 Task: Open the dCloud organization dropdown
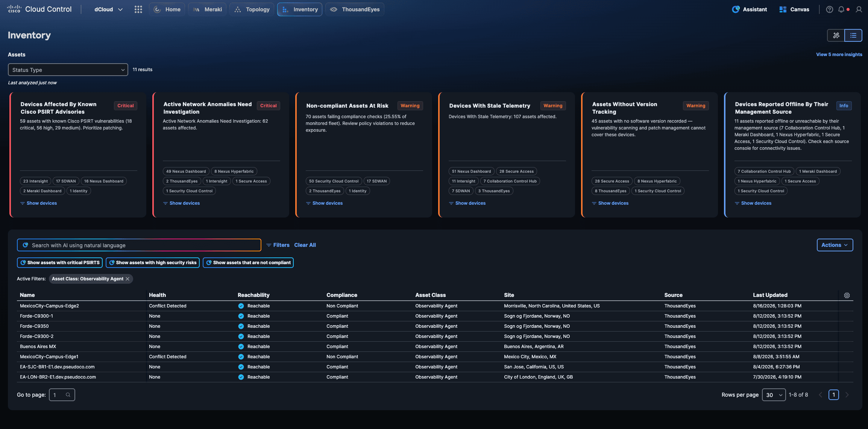click(108, 9)
